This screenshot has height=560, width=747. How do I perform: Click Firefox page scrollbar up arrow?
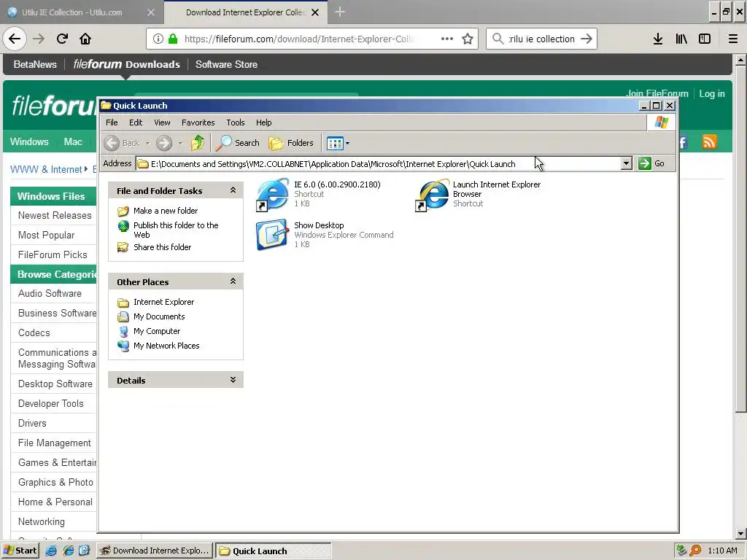pos(740,60)
